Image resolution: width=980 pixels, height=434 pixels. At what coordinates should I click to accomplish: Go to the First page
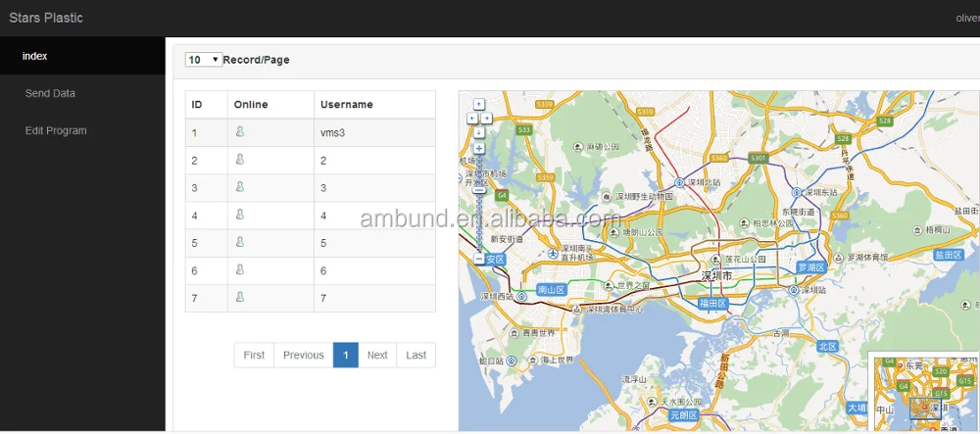[254, 355]
